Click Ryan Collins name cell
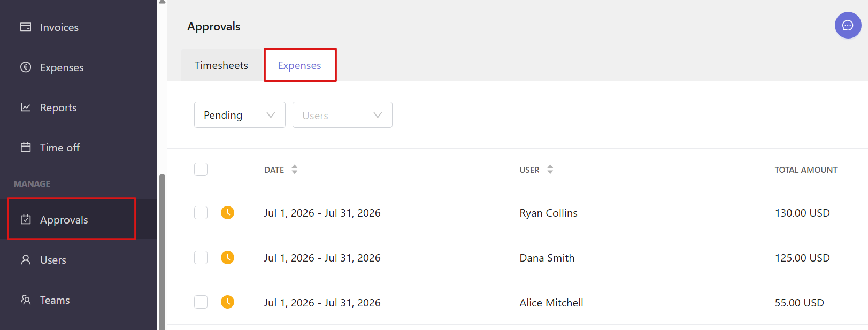This screenshot has height=330, width=868. click(x=548, y=213)
